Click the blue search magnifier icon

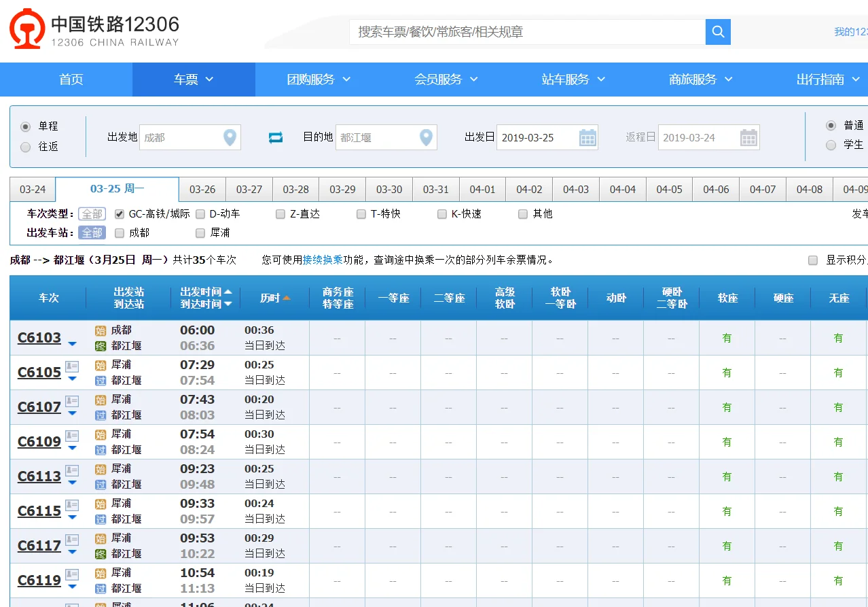click(717, 31)
